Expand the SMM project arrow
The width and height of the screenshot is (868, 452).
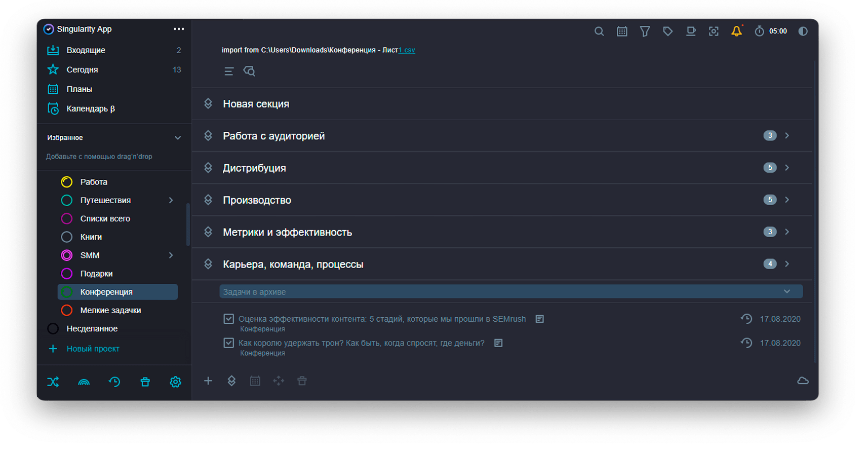[171, 255]
